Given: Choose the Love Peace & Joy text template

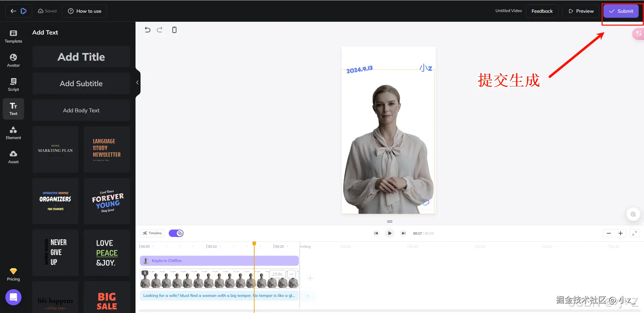Looking at the screenshot, I should (107, 253).
